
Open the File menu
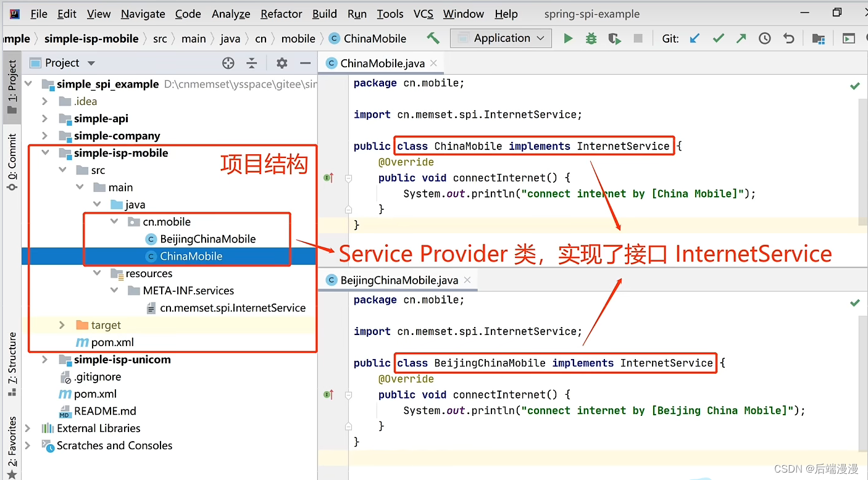(x=38, y=14)
